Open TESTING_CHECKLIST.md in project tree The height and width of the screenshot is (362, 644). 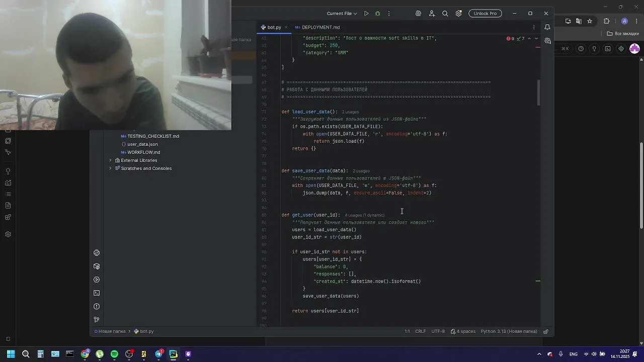(150, 136)
